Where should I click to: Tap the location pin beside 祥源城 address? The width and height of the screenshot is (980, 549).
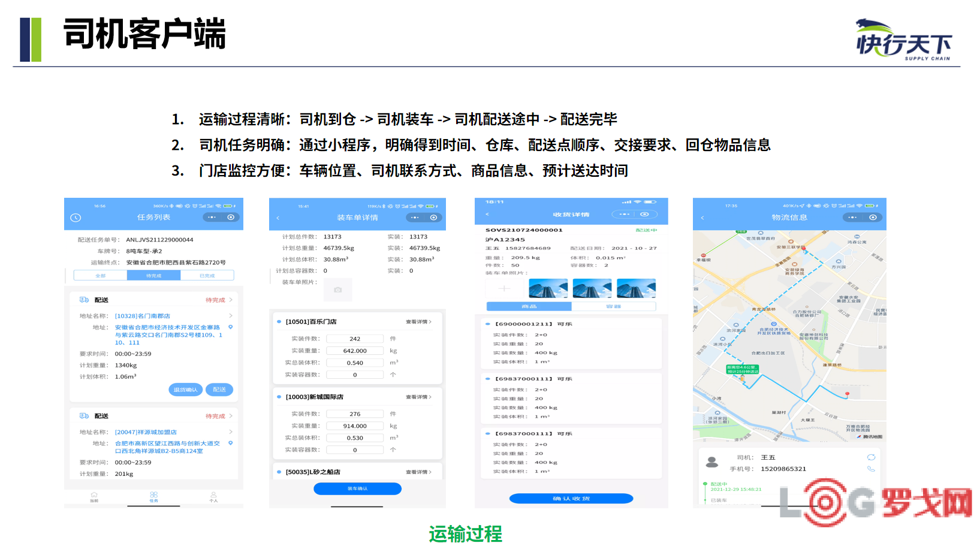coord(230,444)
